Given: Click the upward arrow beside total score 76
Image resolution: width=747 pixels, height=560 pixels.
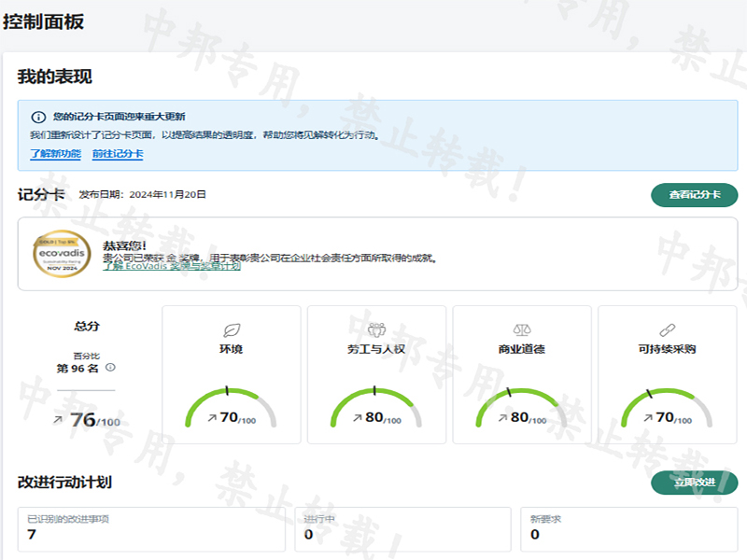Looking at the screenshot, I should tap(58, 420).
